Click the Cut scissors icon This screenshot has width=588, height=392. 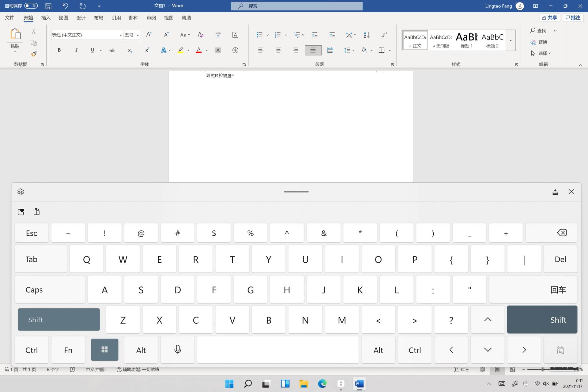tap(34, 31)
